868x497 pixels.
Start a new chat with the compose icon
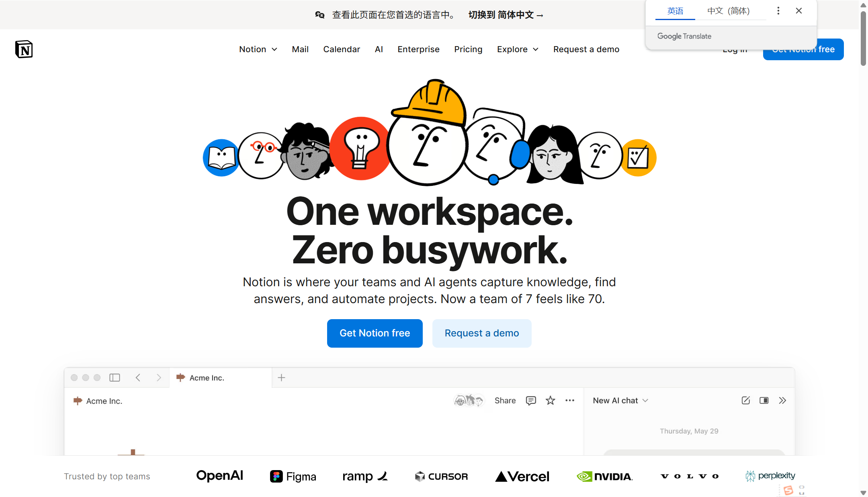click(x=746, y=400)
